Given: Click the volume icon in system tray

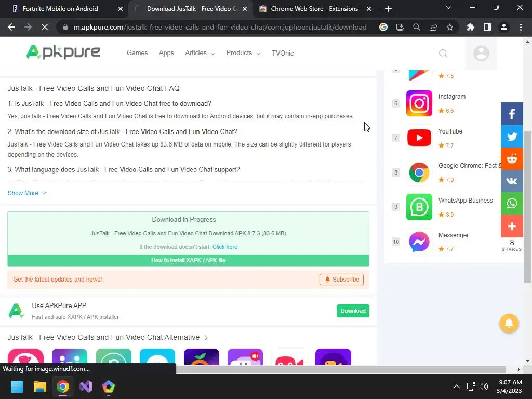Looking at the screenshot, I should pyautogui.click(x=484, y=387).
